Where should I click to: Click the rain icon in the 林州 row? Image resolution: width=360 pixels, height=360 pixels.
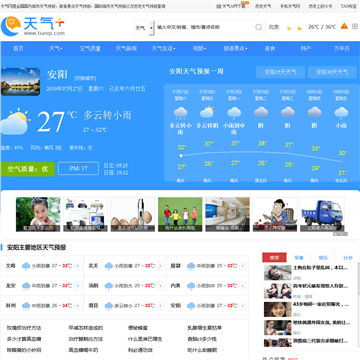26,306
